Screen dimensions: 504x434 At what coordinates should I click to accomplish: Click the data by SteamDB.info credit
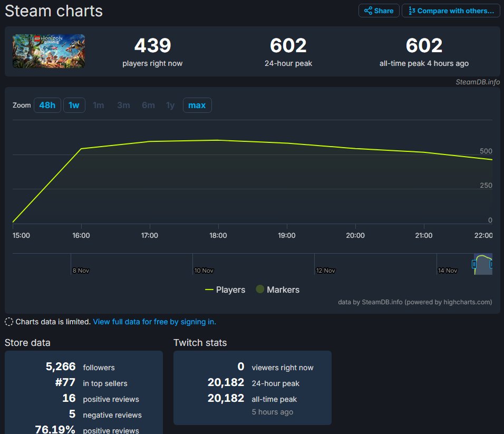coord(415,302)
